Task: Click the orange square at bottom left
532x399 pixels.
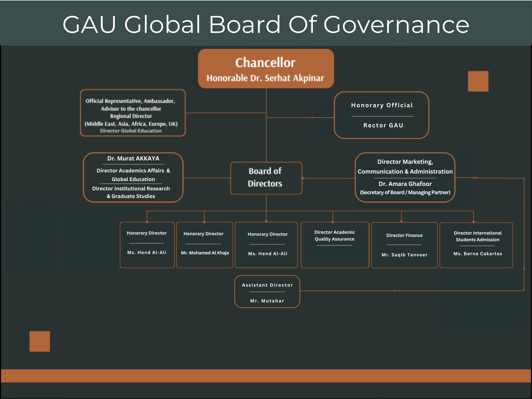Action: click(40, 341)
